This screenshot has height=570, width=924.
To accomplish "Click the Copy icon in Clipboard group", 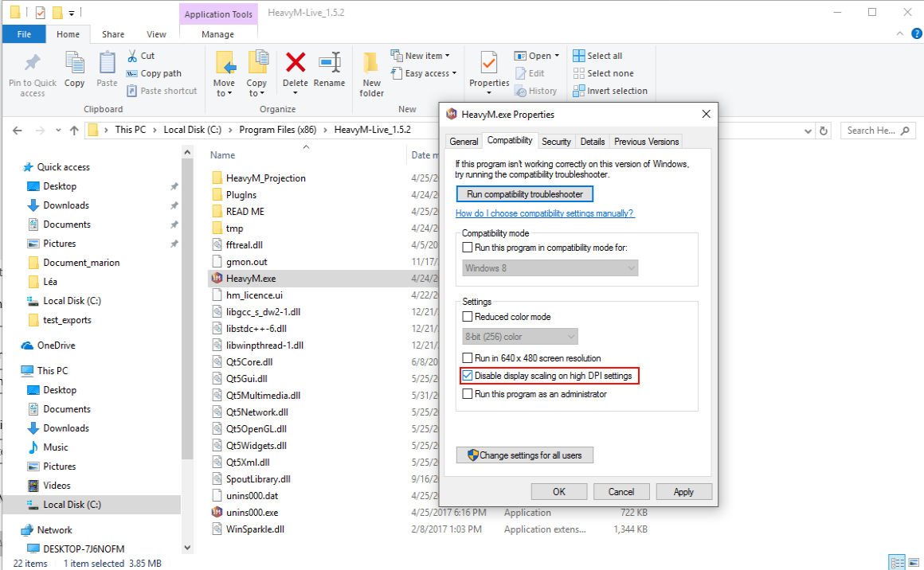I will tap(75, 63).
